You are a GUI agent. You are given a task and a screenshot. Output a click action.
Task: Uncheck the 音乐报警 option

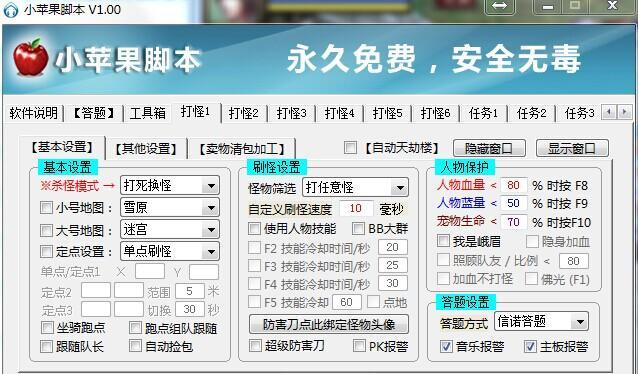click(446, 347)
